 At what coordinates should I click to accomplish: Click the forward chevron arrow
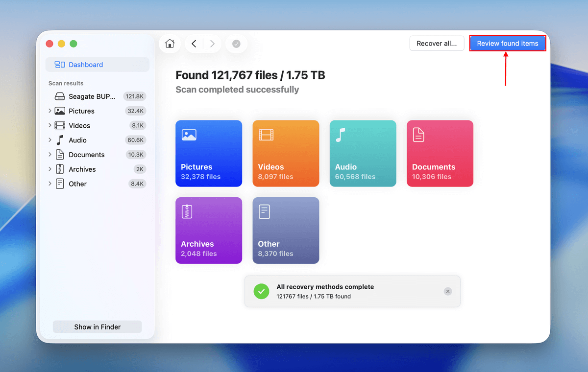pyautogui.click(x=212, y=44)
